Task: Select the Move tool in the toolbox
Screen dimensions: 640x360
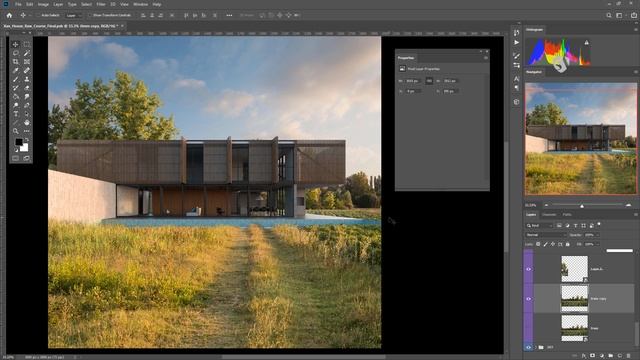Action: tap(16, 44)
